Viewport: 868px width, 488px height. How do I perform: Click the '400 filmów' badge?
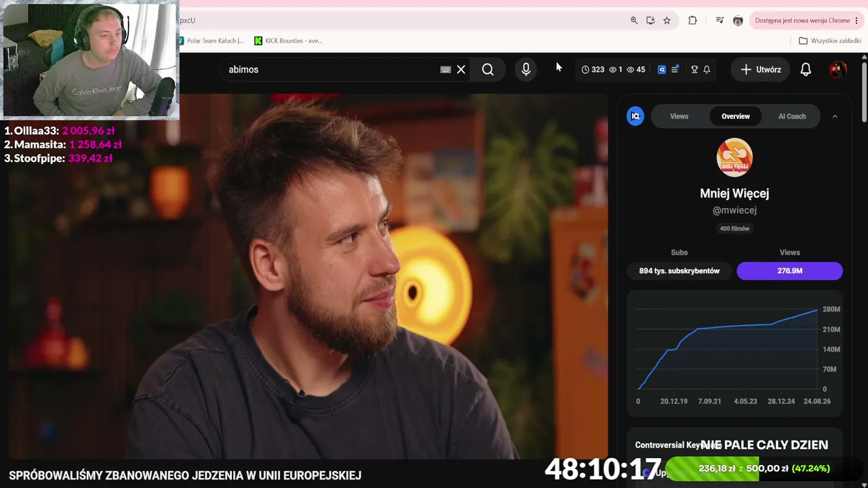(x=734, y=228)
